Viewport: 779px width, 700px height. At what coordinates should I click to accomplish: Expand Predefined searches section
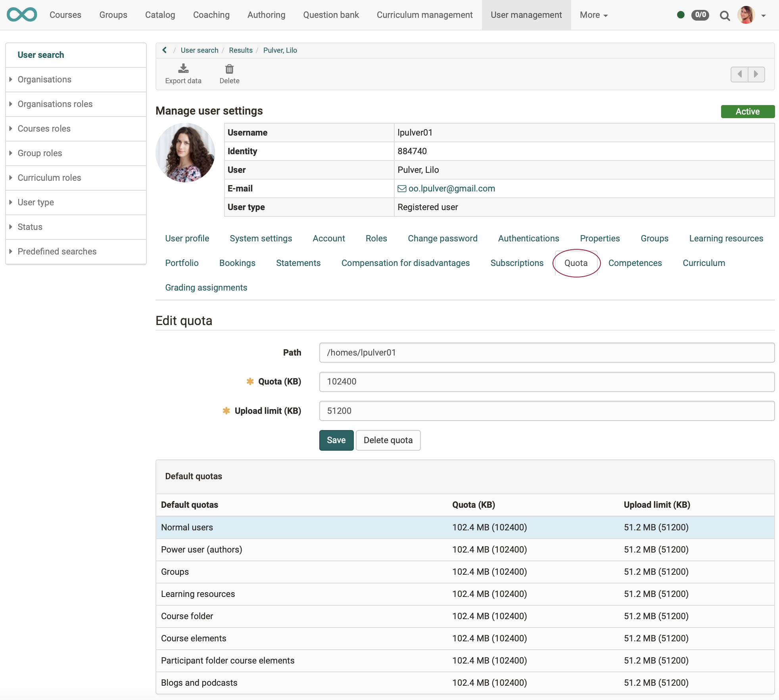click(x=57, y=251)
